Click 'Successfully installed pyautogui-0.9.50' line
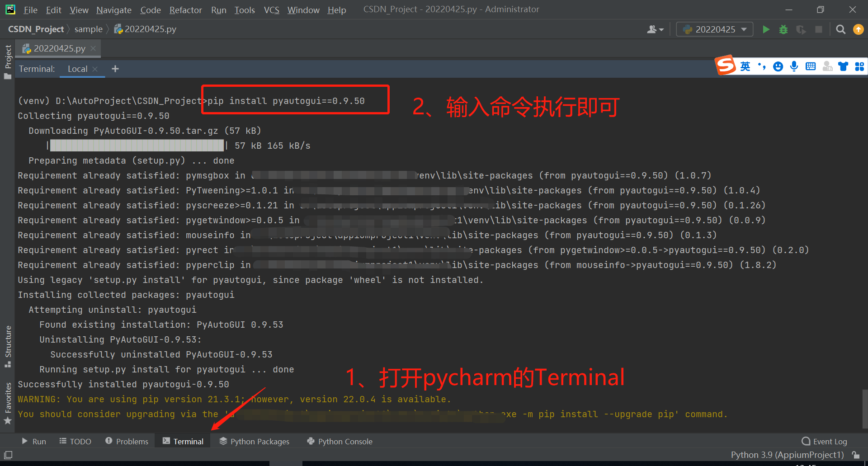 tap(123, 384)
